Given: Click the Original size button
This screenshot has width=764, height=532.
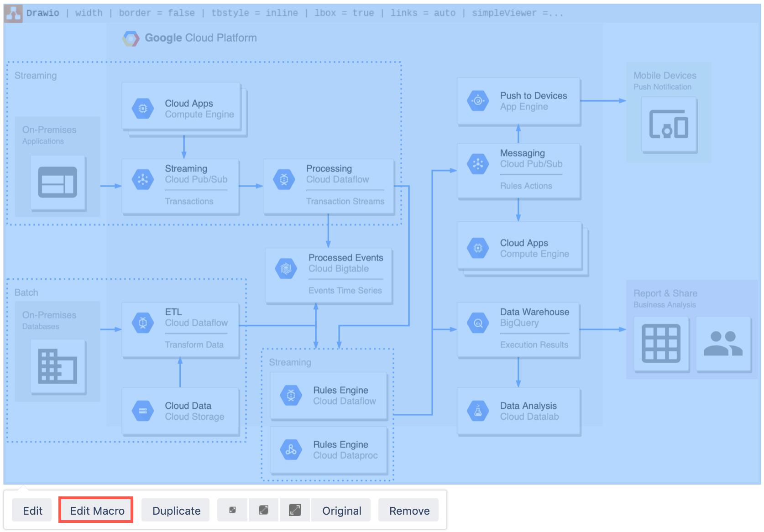Looking at the screenshot, I should point(341,510).
